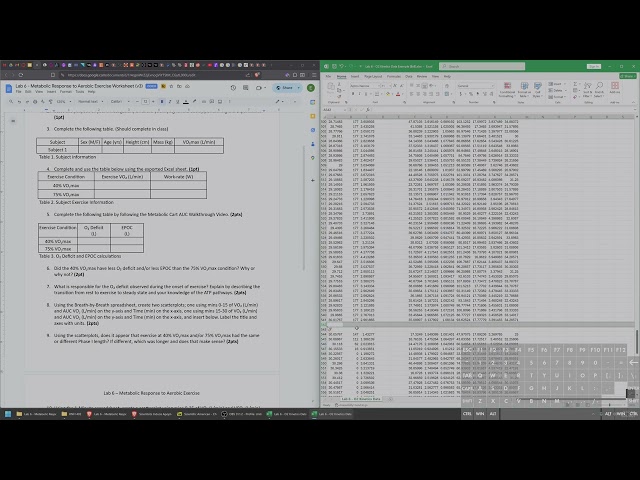Click Excel Home ribbon tab
Viewport: 640px width, 480px height.
pos(341,76)
